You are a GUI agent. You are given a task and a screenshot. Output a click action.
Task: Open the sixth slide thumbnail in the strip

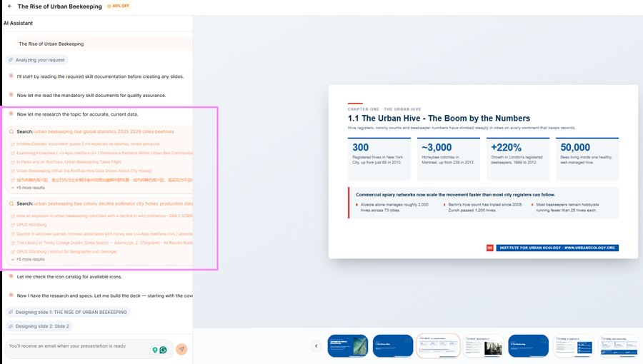pos(573,345)
